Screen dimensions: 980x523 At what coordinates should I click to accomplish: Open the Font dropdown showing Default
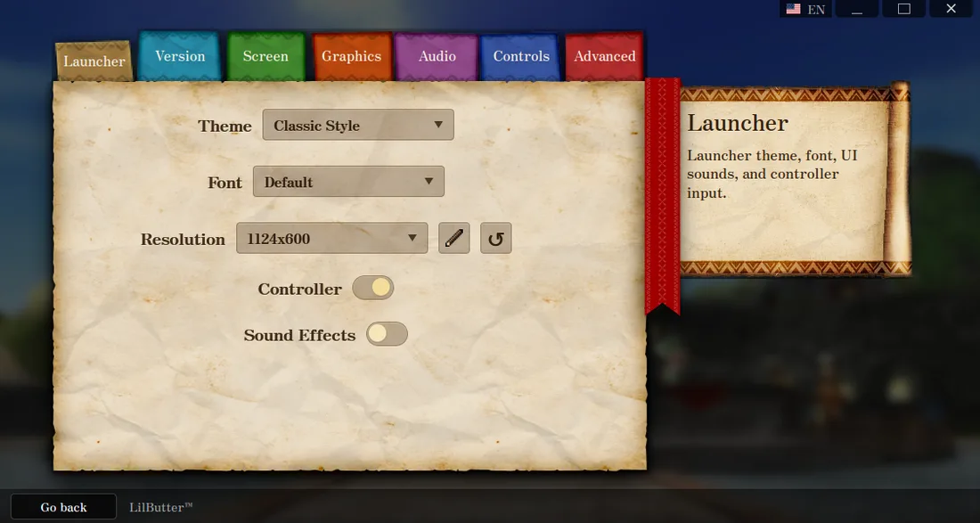[x=348, y=182]
